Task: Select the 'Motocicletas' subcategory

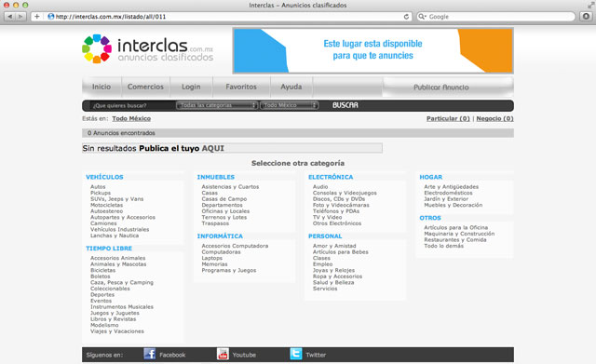Action: click(107, 205)
